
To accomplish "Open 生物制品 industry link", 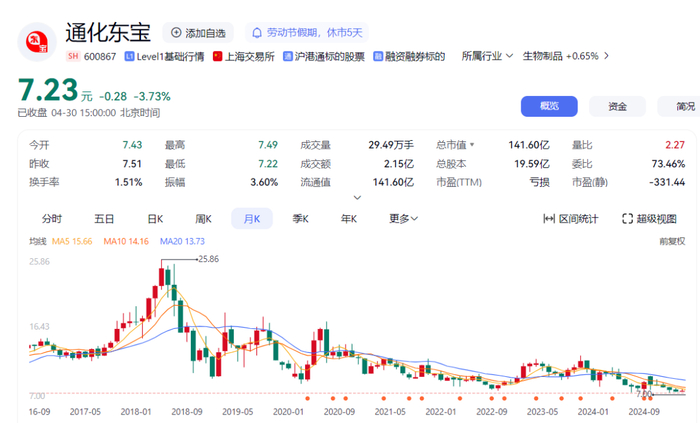I will [542, 56].
